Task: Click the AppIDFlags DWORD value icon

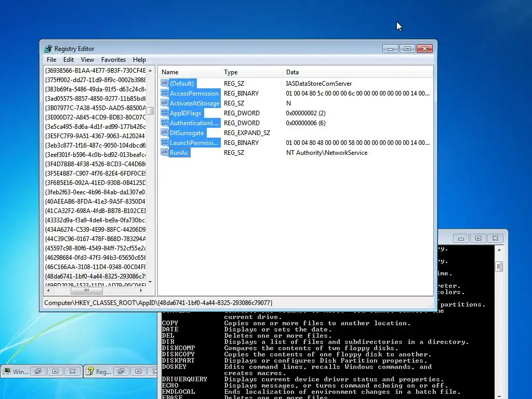Action: (165, 113)
